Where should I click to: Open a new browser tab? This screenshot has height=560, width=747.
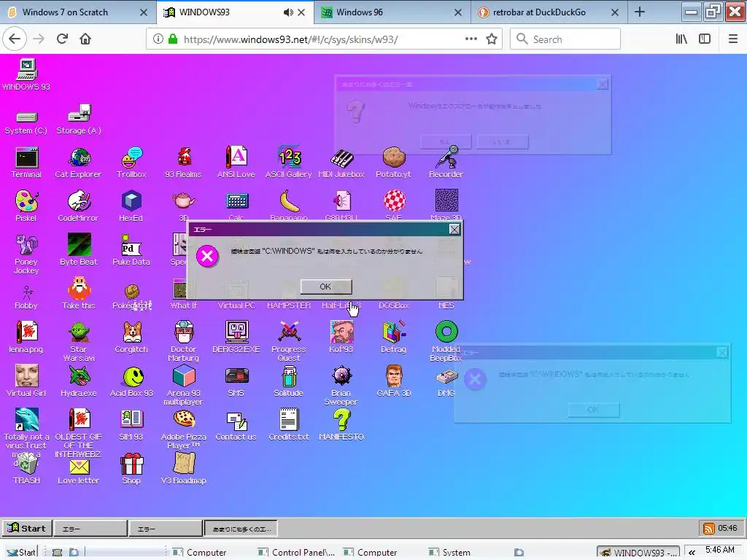640,12
